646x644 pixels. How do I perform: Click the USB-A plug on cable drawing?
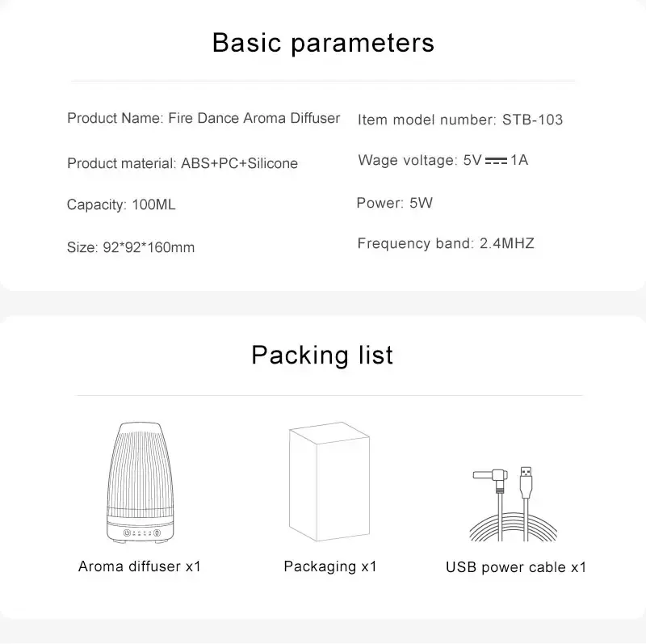tap(526, 482)
